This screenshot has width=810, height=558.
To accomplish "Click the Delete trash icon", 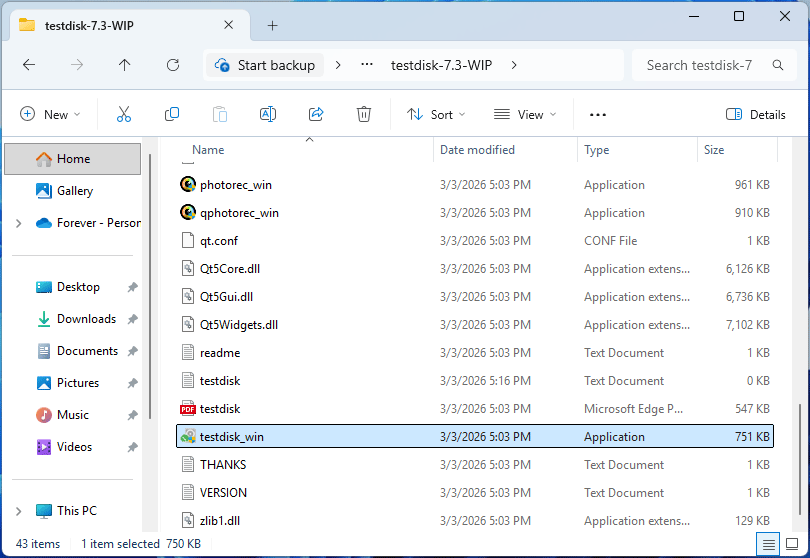I will 364,114.
